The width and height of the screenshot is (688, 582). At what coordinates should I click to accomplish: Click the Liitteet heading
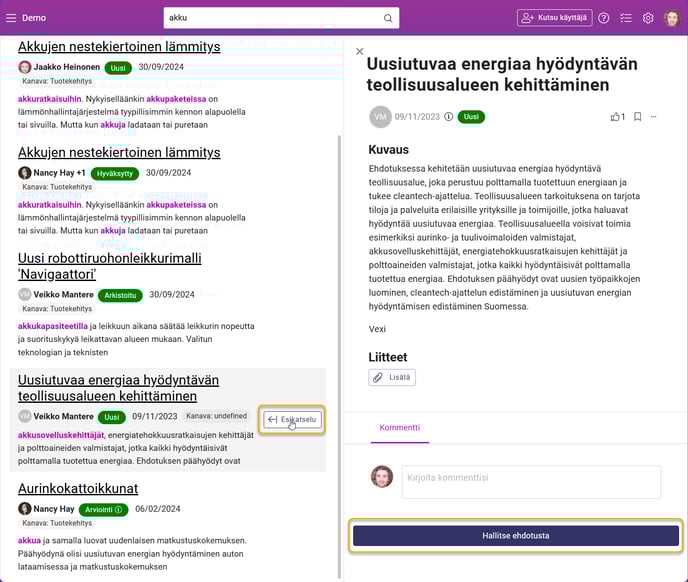click(388, 357)
